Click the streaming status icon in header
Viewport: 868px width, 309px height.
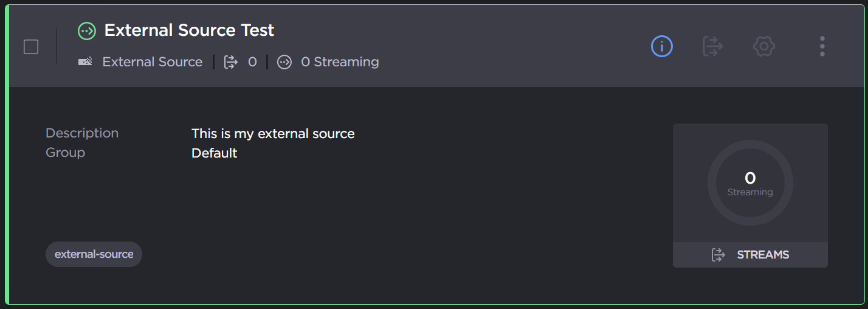pos(284,62)
